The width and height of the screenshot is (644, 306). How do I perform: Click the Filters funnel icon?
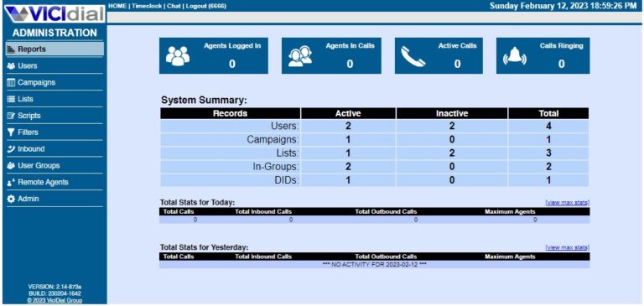[11, 132]
